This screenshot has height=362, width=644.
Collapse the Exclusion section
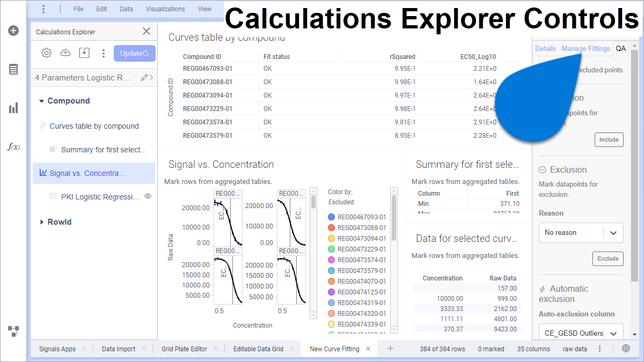coord(543,170)
